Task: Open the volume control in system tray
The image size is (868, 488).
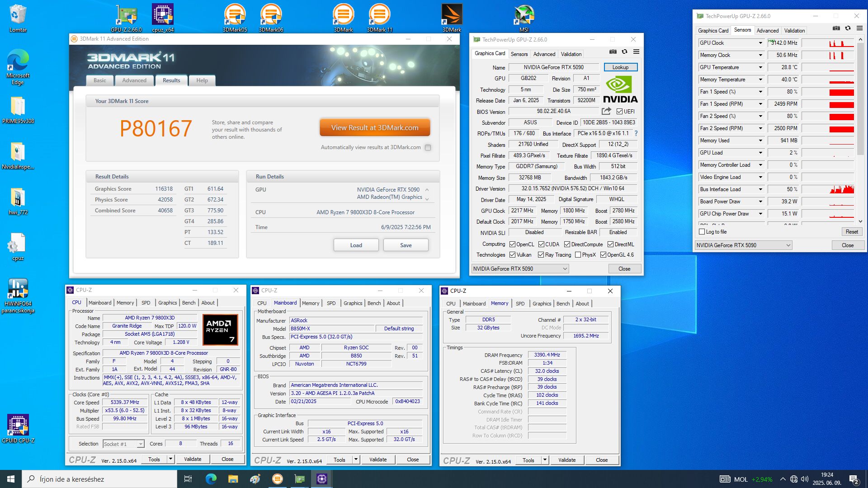Action: (805, 479)
